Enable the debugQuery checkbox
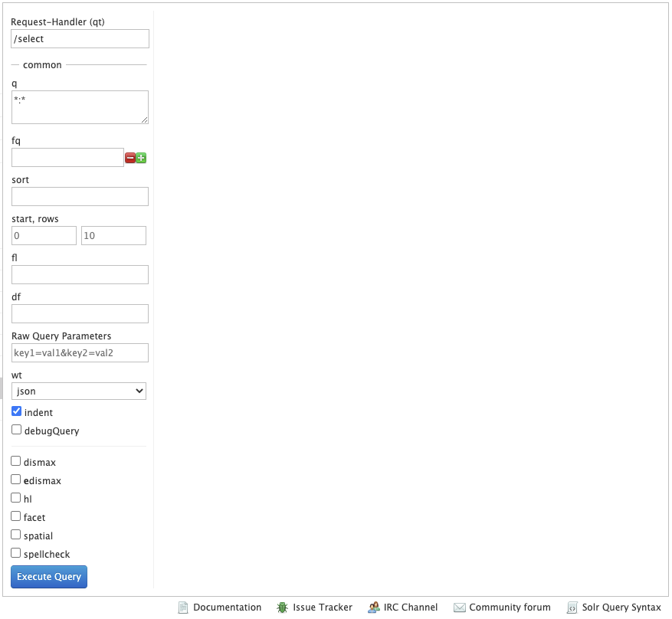 [x=16, y=430]
